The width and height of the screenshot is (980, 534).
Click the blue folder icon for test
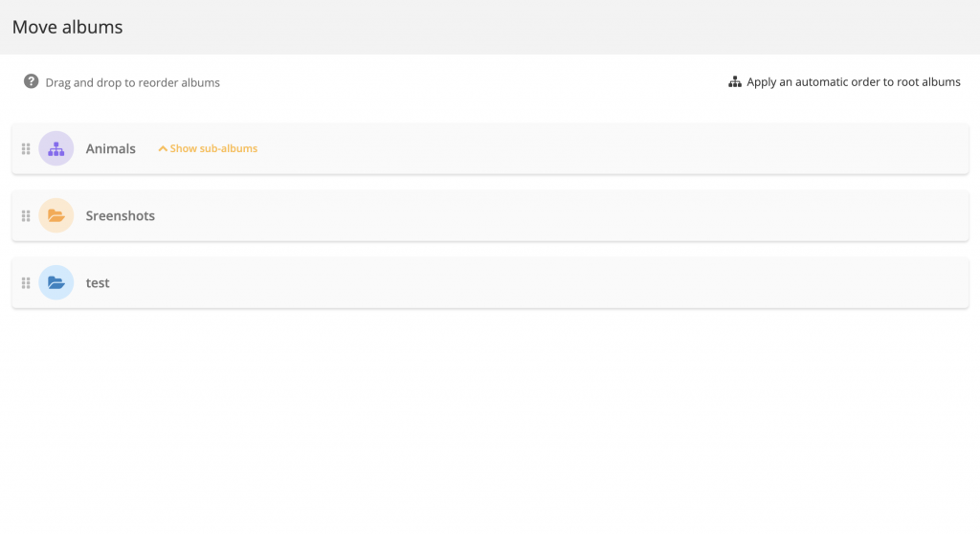coord(56,283)
